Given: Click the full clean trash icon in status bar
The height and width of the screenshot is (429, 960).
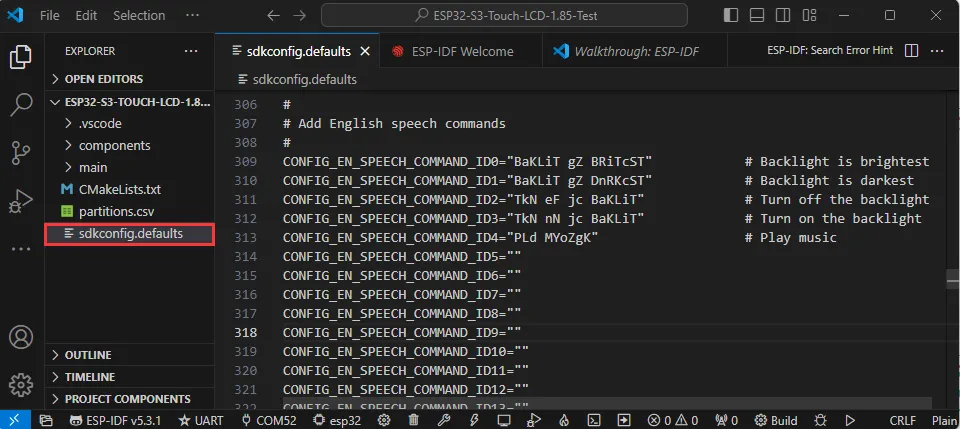Looking at the screenshot, I should (413, 420).
